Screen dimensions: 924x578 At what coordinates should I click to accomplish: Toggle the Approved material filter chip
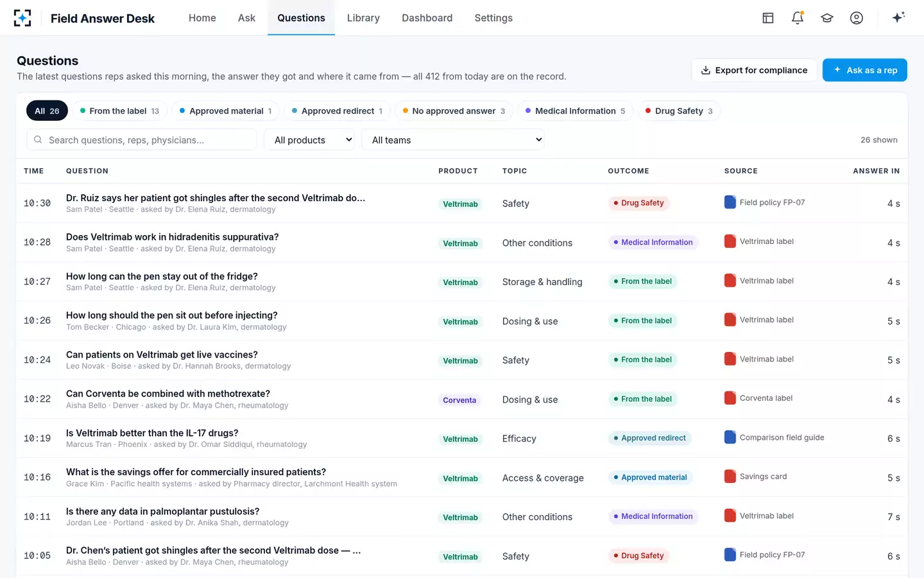(226, 110)
